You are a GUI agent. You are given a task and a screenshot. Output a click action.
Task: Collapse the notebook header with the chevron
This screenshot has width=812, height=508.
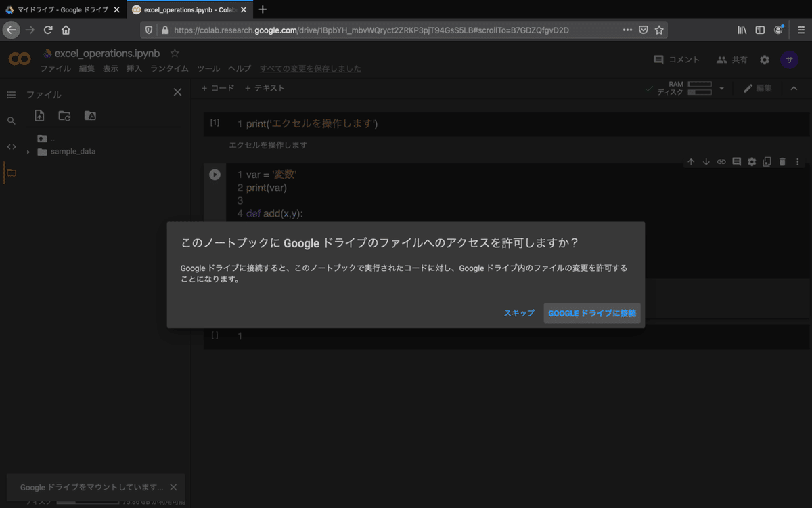[794, 88]
